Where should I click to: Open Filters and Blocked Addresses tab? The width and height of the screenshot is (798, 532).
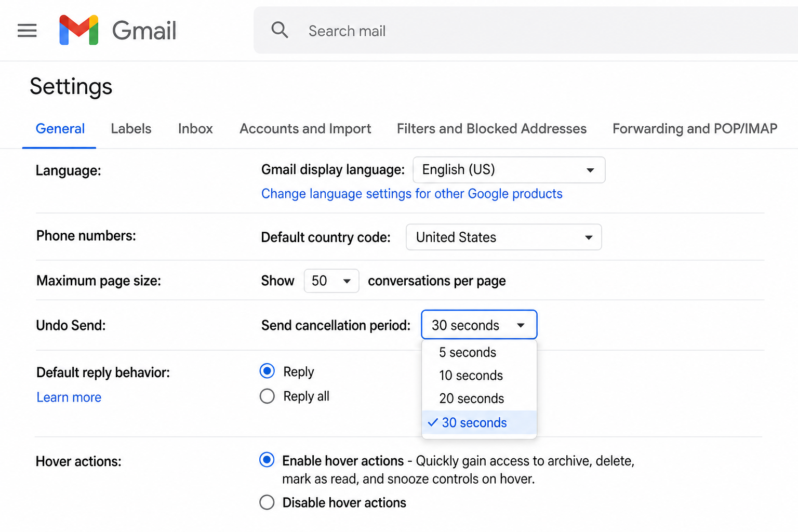[491, 129]
